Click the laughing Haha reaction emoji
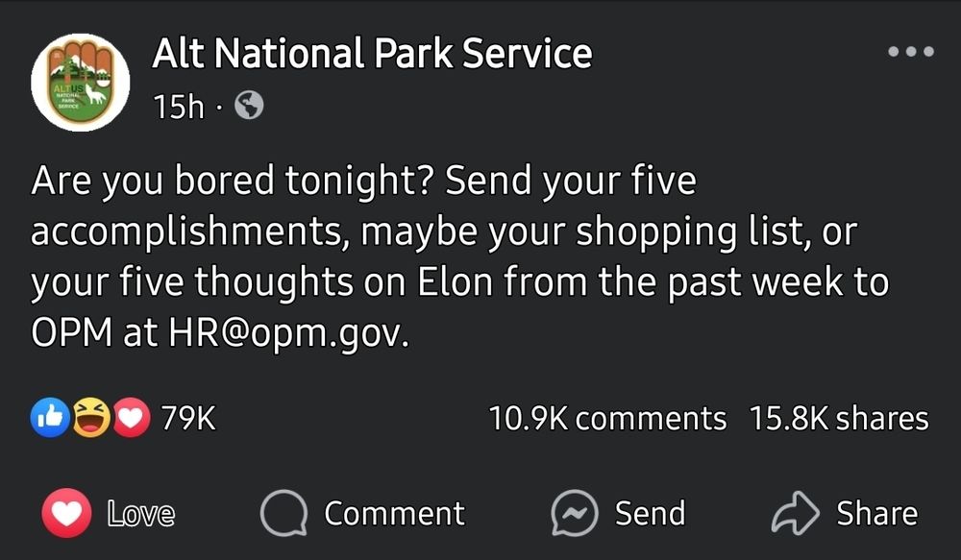The height and width of the screenshot is (560, 961). [91, 417]
